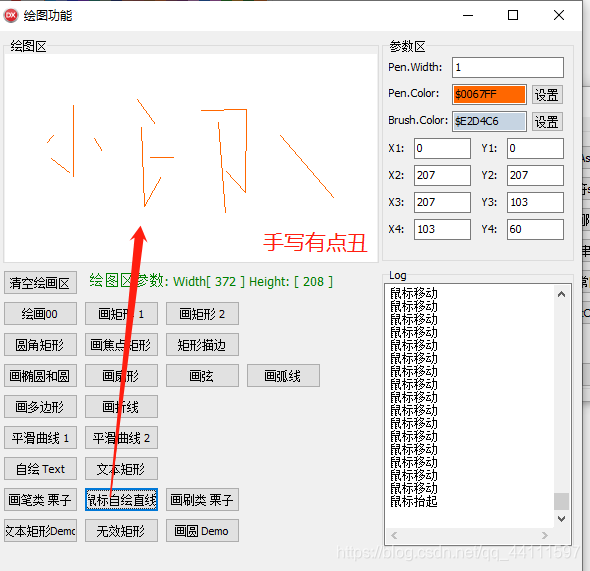Click the 画笔类 栗子 button
Image resolution: width=590 pixels, height=571 pixels.
coord(40,500)
